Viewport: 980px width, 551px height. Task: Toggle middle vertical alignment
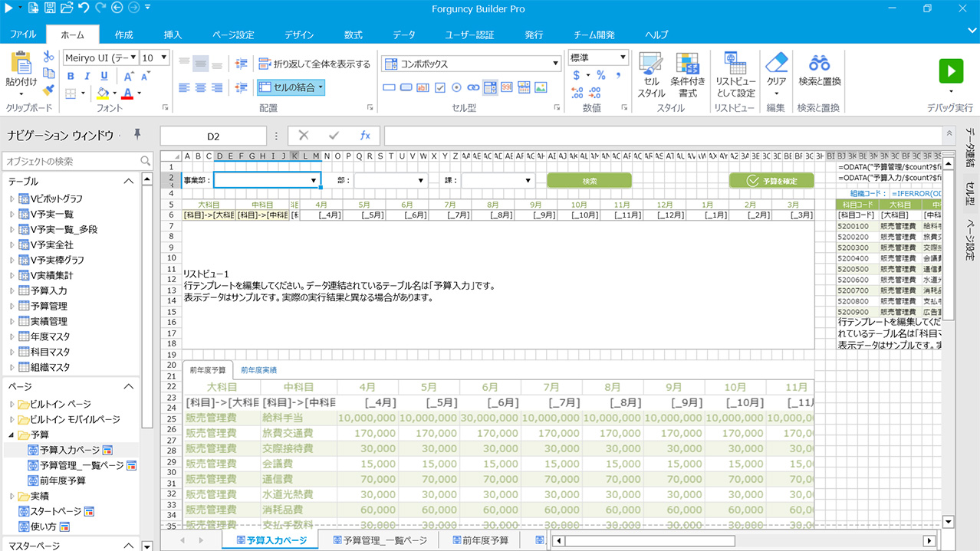tap(201, 64)
